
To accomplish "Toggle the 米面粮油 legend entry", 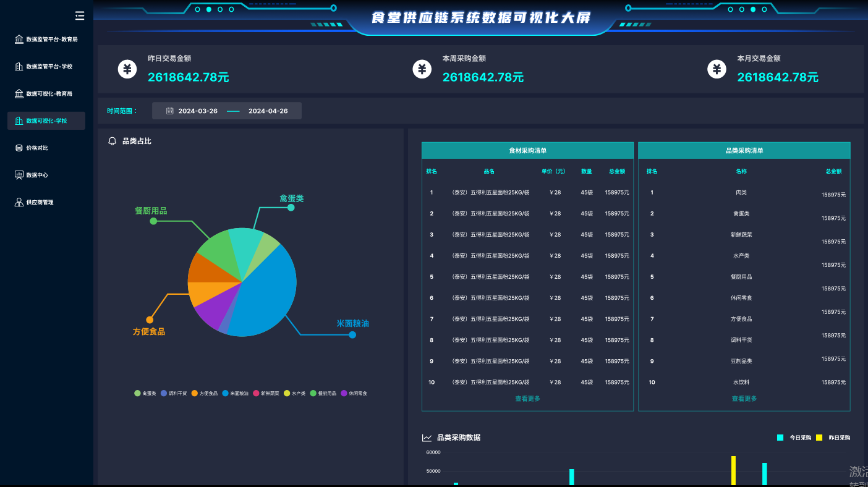I will [x=235, y=393].
